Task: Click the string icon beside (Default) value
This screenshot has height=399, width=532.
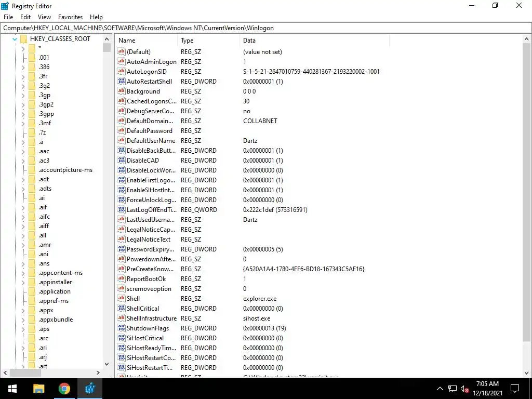Action: (x=122, y=51)
